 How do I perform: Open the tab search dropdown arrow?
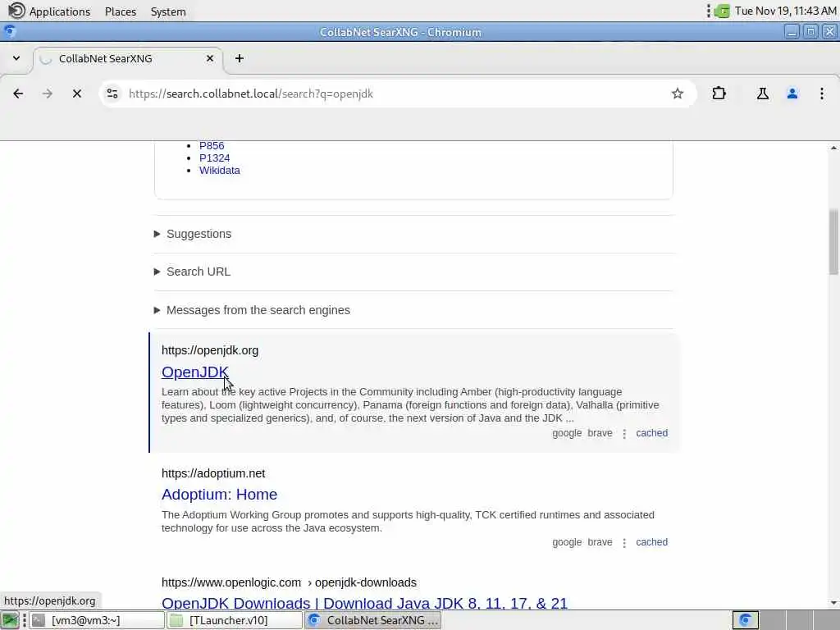tap(16, 58)
